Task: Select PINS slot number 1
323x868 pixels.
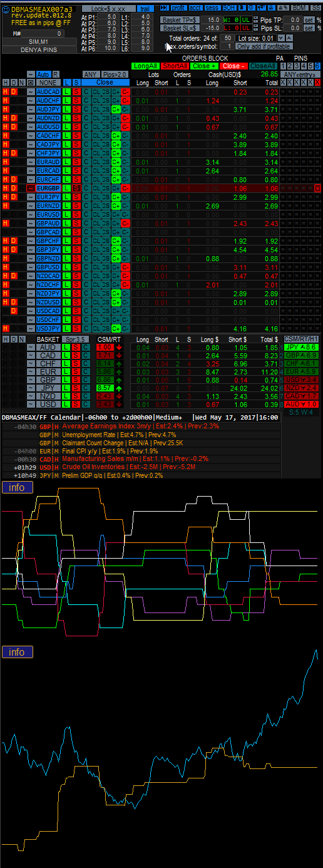Action: point(283,66)
